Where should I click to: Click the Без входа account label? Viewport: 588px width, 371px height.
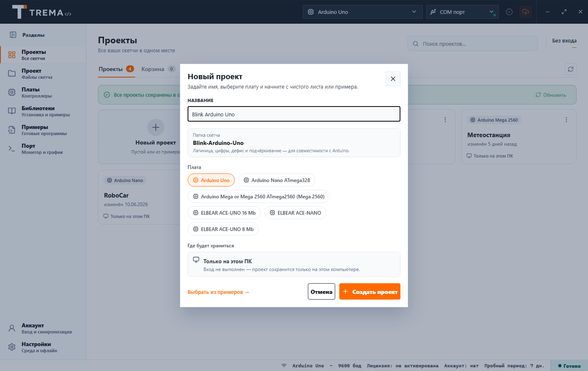point(564,41)
